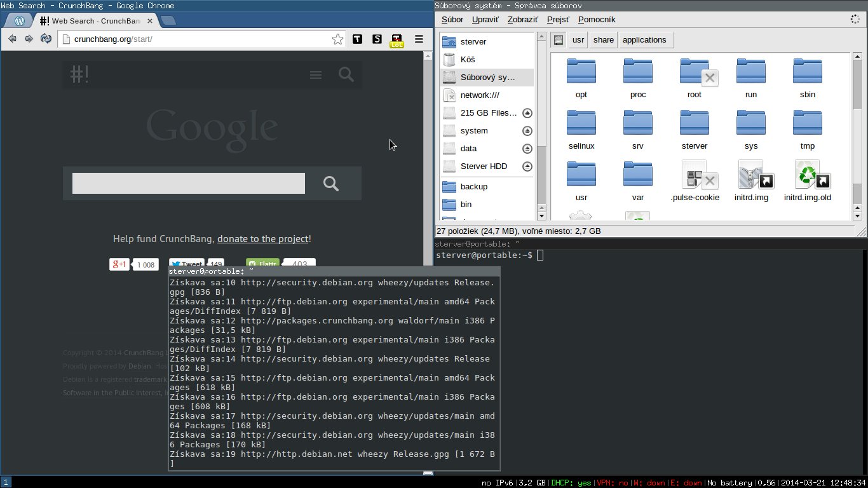
Task: Reload the CrunchBang page in Chrome
Action: click(46, 39)
